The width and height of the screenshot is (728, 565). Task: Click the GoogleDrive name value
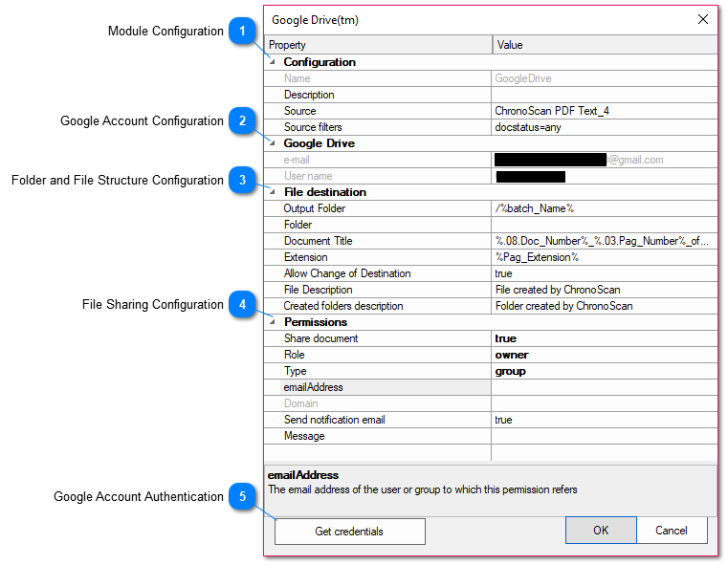coord(522,78)
